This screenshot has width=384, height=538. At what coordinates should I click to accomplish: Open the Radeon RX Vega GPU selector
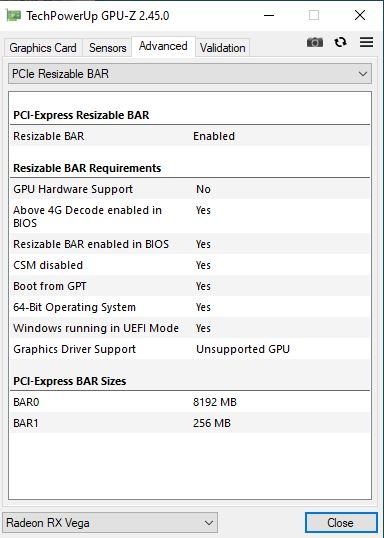(110, 523)
